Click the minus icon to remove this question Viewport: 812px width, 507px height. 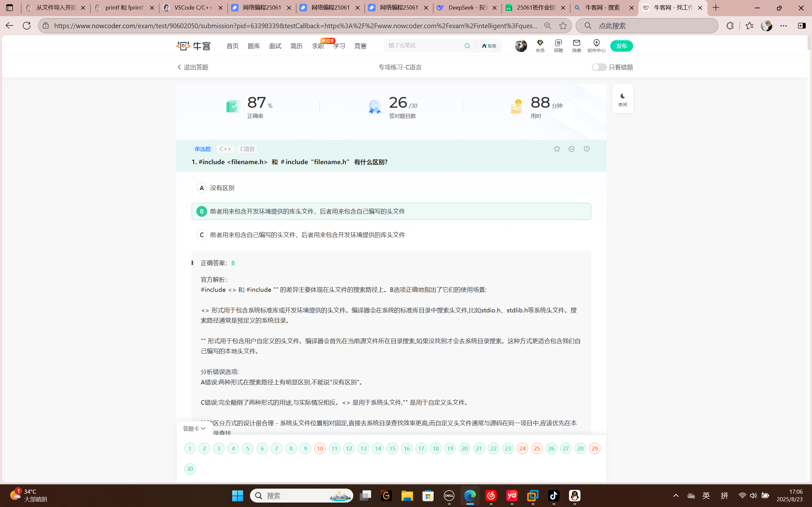tap(572, 149)
